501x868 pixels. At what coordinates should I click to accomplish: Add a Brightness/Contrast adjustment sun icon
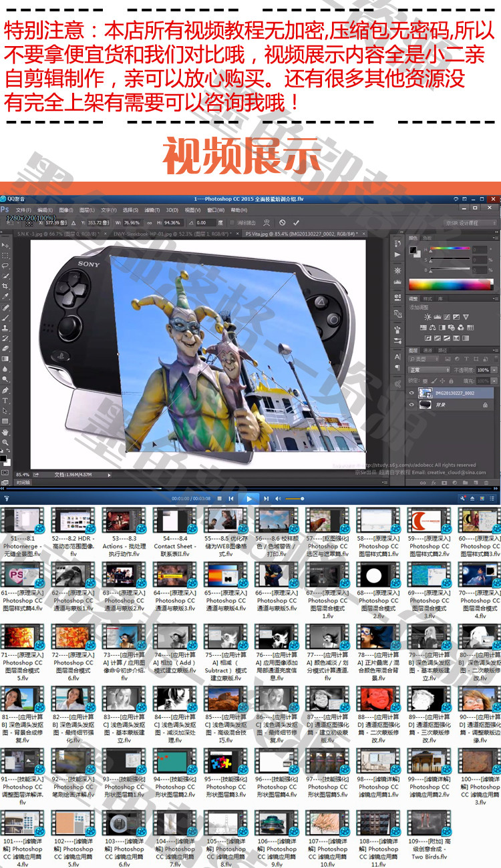[428, 317]
